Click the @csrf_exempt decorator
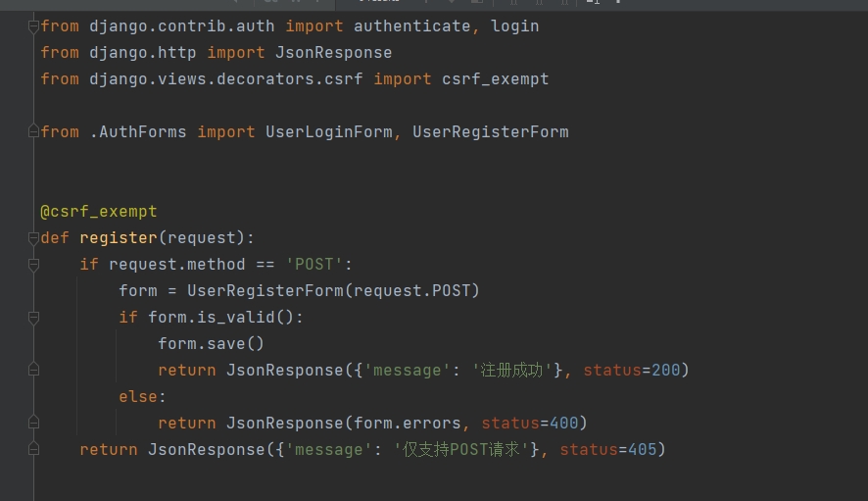Viewport: 868px width, 501px height. tap(98, 212)
